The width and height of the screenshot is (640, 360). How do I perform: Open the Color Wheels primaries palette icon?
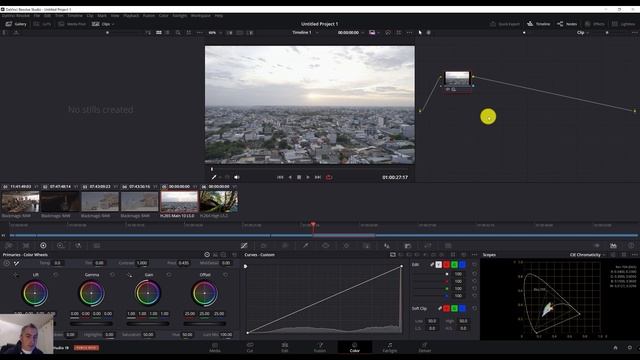coord(43,246)
